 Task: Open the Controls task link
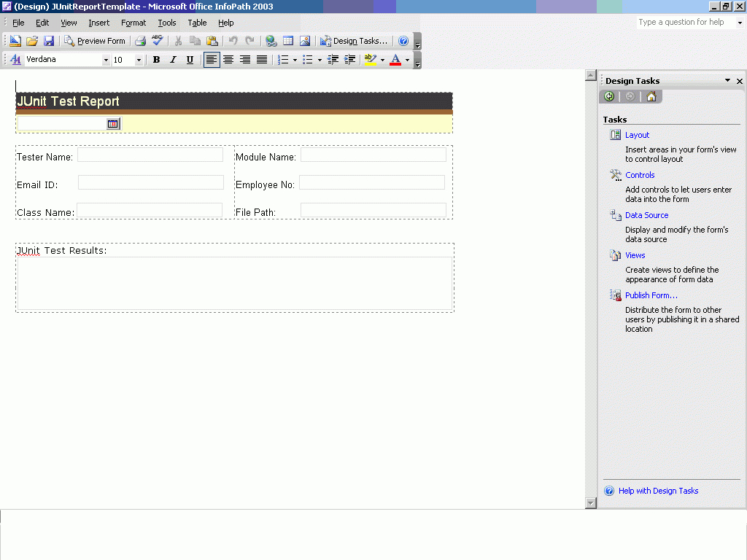[639, 175]
